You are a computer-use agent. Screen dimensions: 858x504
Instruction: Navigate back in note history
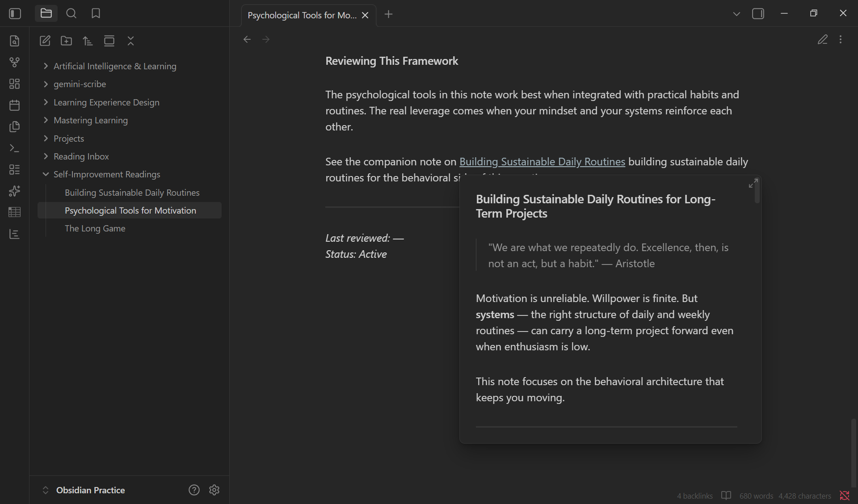[247, 39]
